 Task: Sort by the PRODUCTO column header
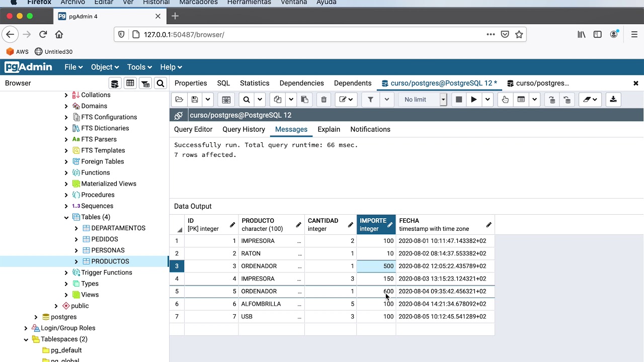[x=272, y=225]
